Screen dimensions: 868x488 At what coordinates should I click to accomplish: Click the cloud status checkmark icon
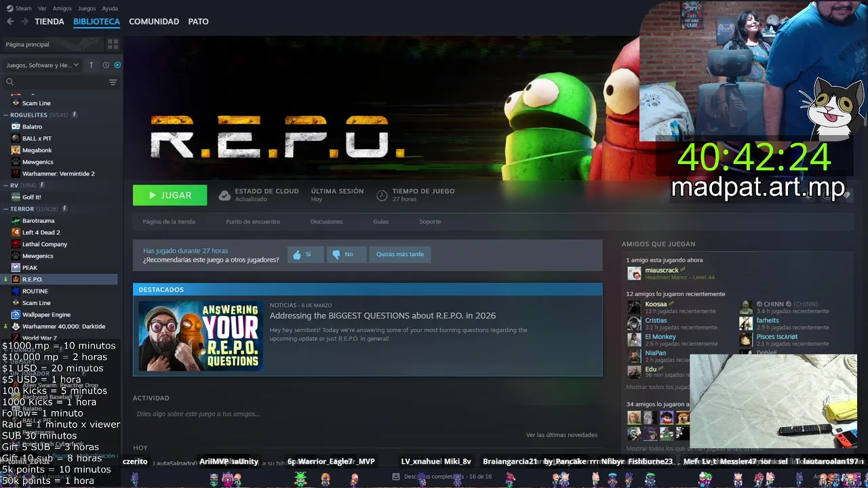coord(224,195)
